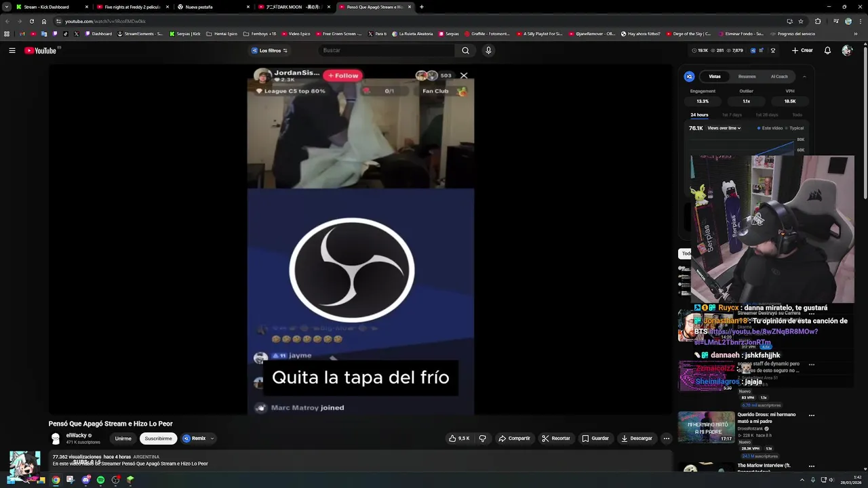Click Guardar button
Image resolution: width=868 pixels, height=488 pixels.
point(595,439)
